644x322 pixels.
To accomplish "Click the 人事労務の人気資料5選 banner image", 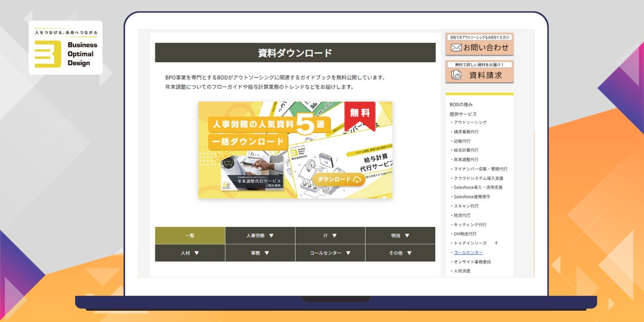I will point(295,150).
